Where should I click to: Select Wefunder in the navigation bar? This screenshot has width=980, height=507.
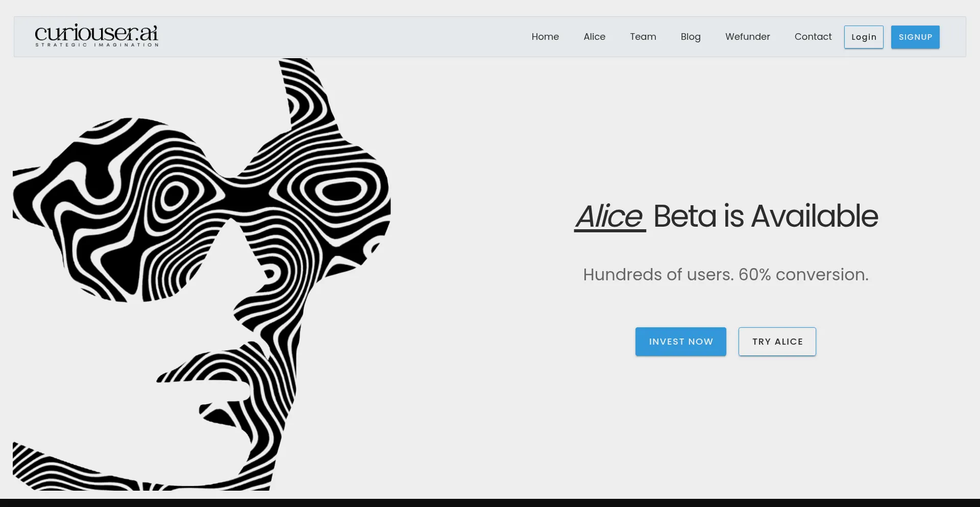pos(747,37)
